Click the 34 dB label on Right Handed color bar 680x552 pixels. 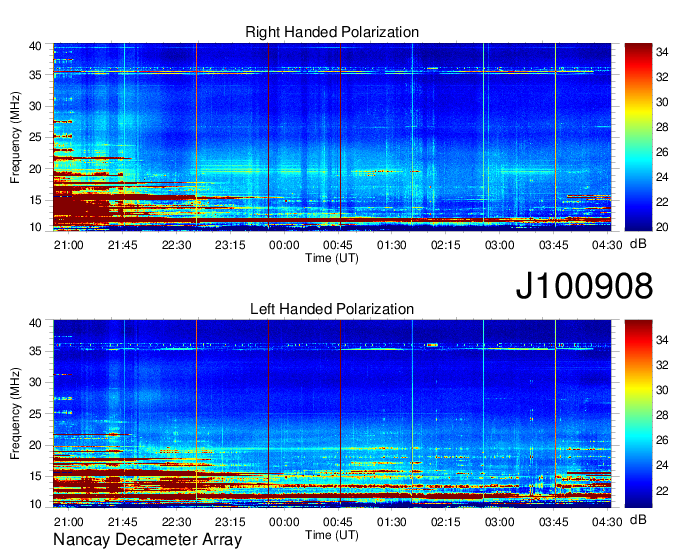pyautogui.click(x=662, y=52)
